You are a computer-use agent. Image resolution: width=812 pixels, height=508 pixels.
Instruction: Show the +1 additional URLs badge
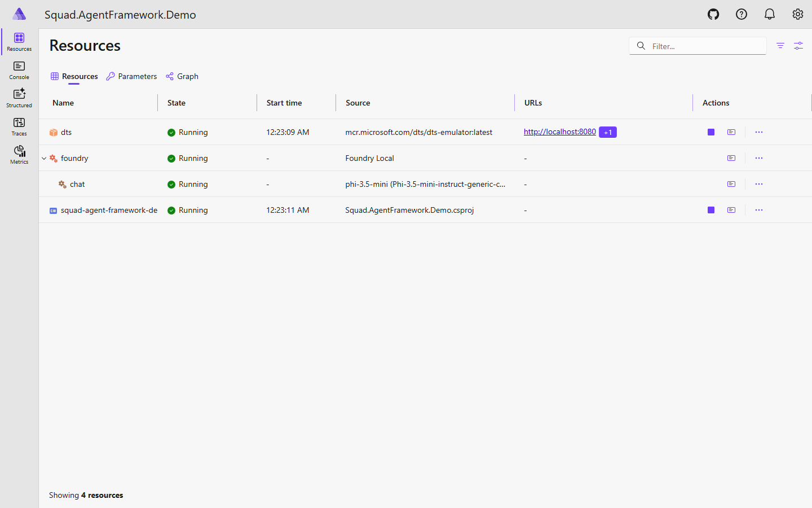click(x=608, y=132)
